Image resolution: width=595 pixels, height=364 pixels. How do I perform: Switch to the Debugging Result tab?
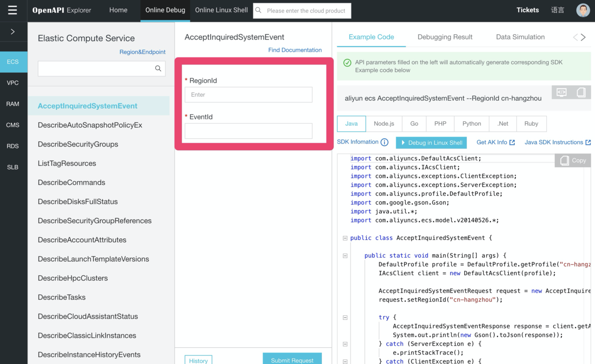coord(445,37)
